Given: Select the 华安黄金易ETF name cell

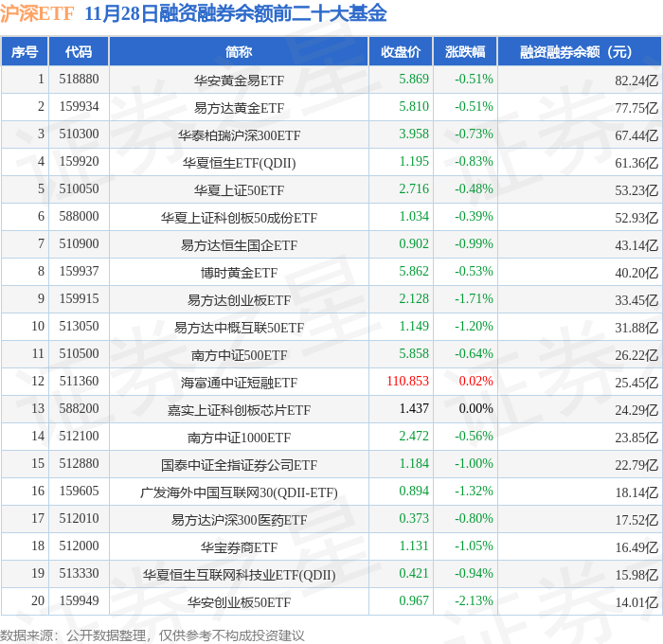Looking at the screenshot, I should (x=239, y=80).
